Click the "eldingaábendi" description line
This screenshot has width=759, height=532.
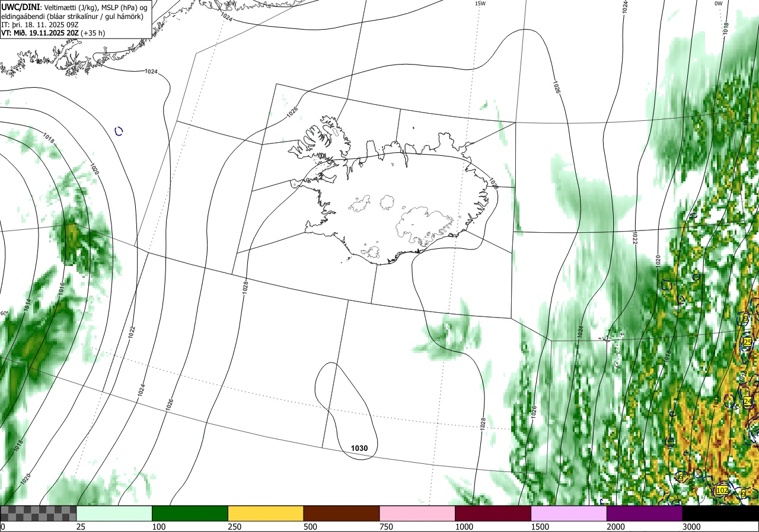click(x=72, y=16)
